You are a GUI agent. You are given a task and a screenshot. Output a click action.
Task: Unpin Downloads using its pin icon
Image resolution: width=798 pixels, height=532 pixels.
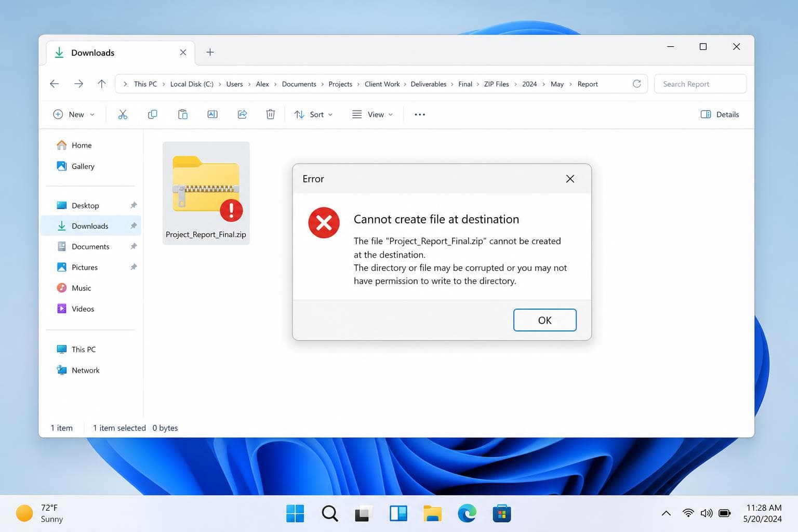click(134, 225)
